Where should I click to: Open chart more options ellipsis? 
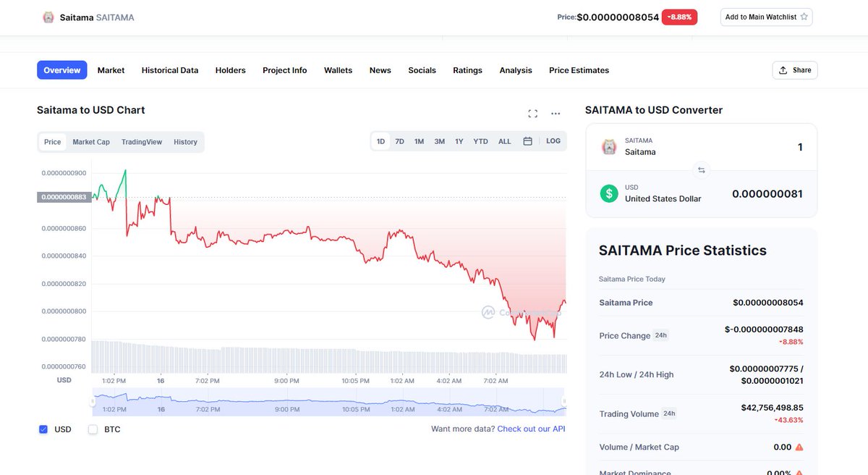(x=556, y=114)
